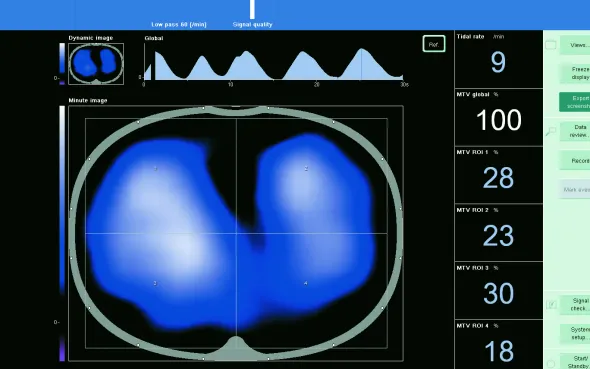590x369 pixels.
Task: Open the Views... menu
Action: point(576,45)
